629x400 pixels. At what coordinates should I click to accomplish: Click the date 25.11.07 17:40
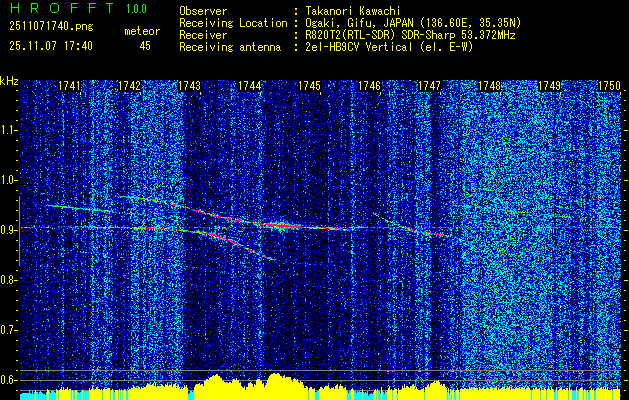coord(51,46)
